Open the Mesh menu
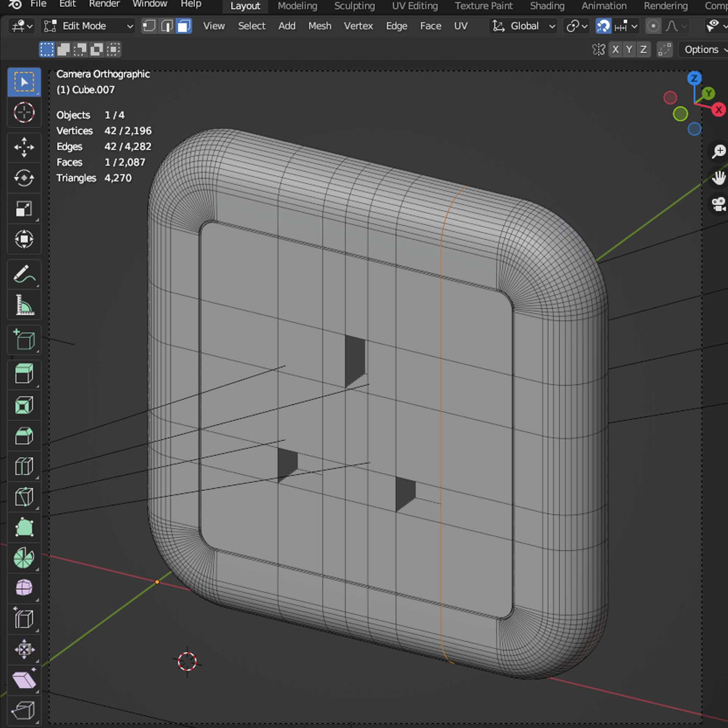Image resolution: width=728 pixels, height=728 pixels. pos(319,26)
